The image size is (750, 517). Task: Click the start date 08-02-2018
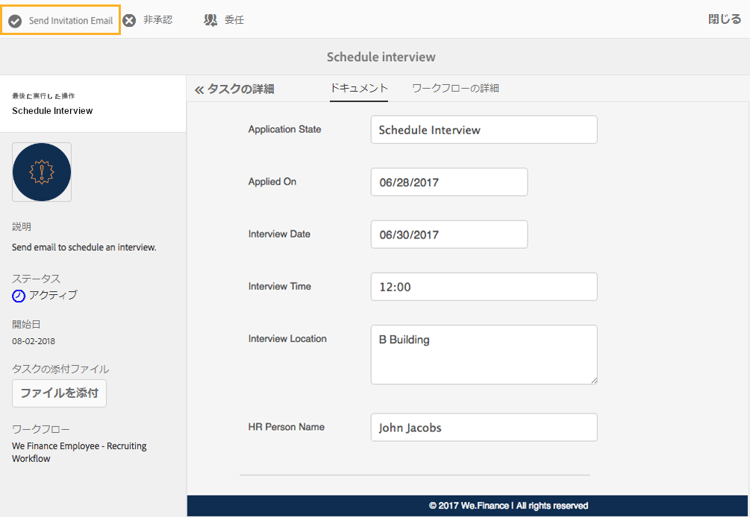tap(33, 341)
